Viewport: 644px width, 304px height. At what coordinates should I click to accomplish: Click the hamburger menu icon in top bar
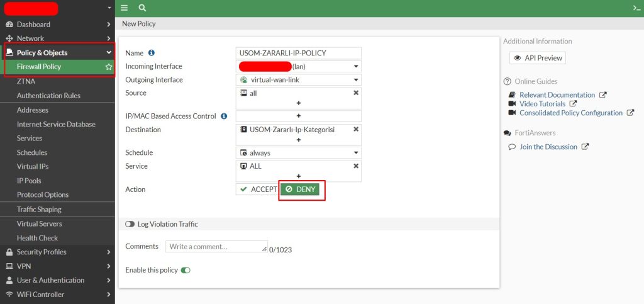click(124, 8)
